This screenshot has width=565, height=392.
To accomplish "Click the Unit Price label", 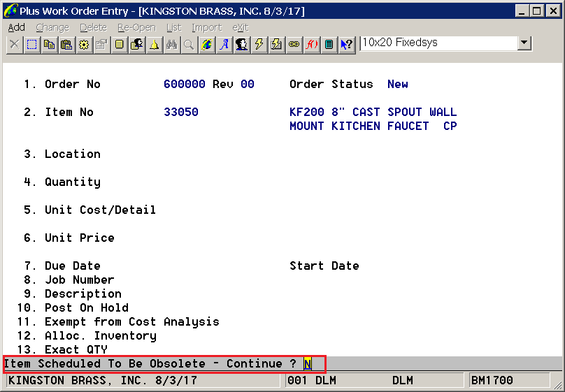I will 79,238.
